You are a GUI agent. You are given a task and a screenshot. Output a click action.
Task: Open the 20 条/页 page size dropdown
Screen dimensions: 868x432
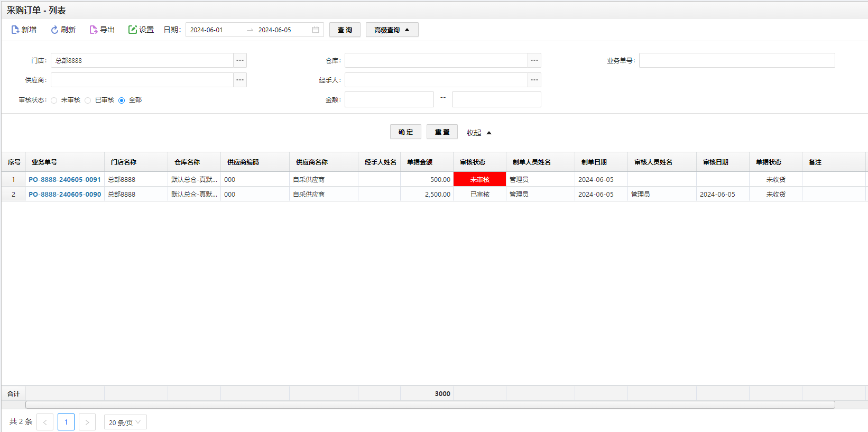(125, 422)
